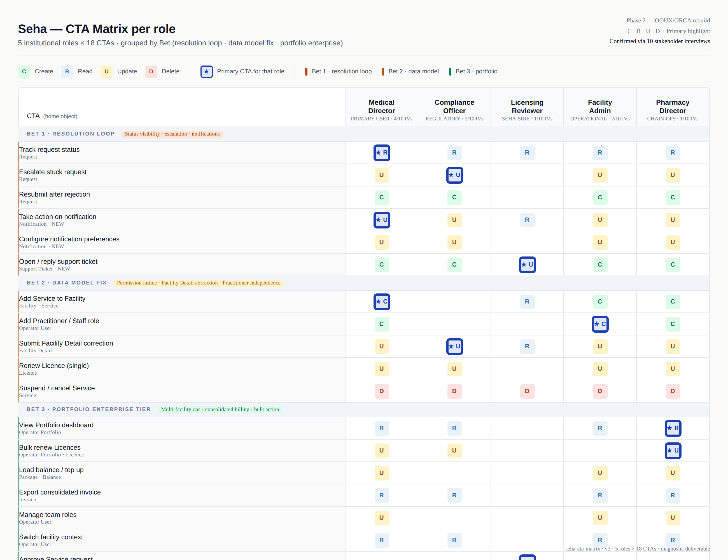Click the orange Status visibility escalation notifications tag
This screenshot has height=560, width=728.
point(172,134)
